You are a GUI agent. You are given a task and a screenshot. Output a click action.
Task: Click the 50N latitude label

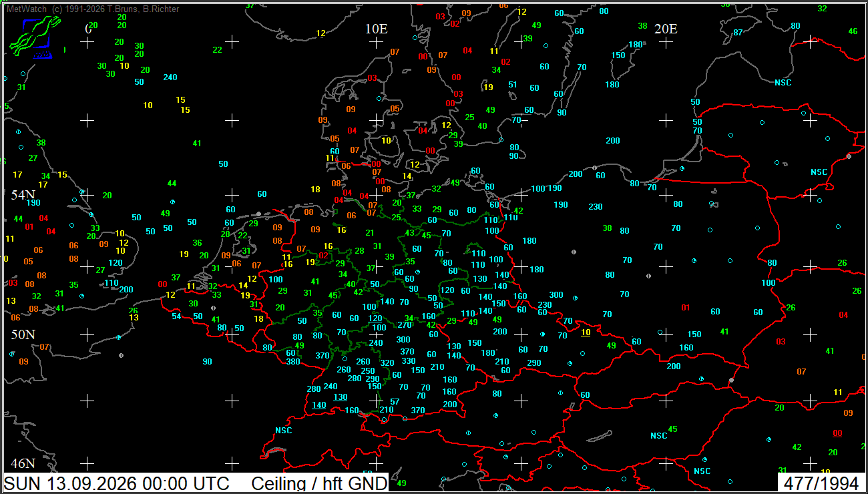(23, 334)
